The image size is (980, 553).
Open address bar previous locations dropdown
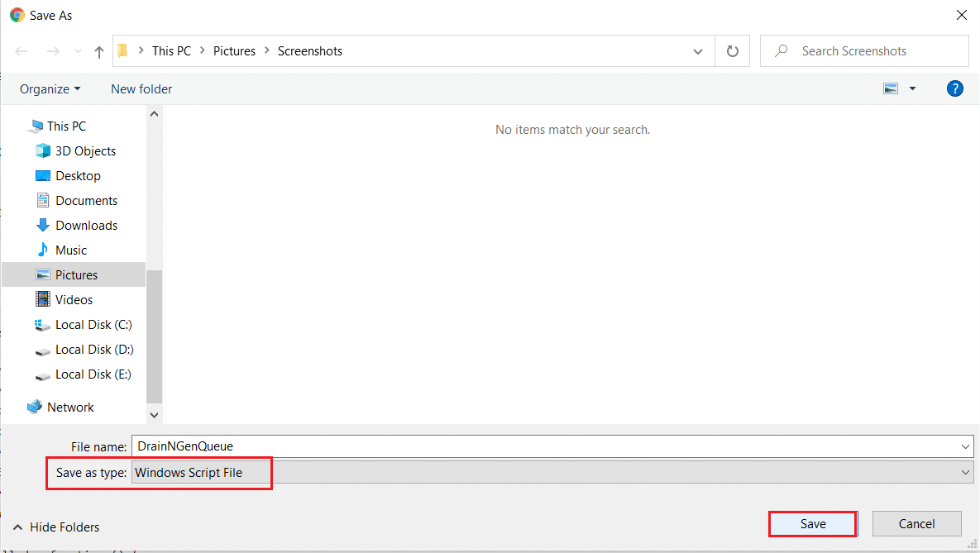pos(697,51)
